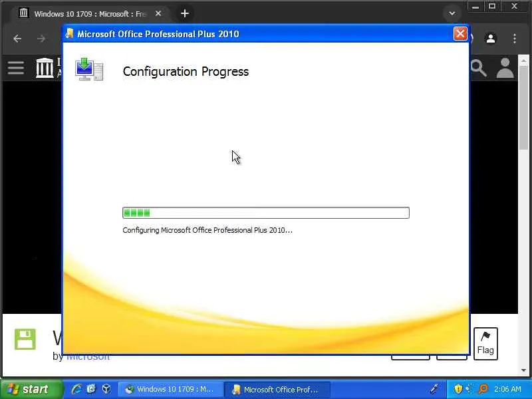Click the Configuration Progress installer icon
Image resolution: width=532 pixels, height=399 pixels.
pyautogui.click(x=89, y=69)
